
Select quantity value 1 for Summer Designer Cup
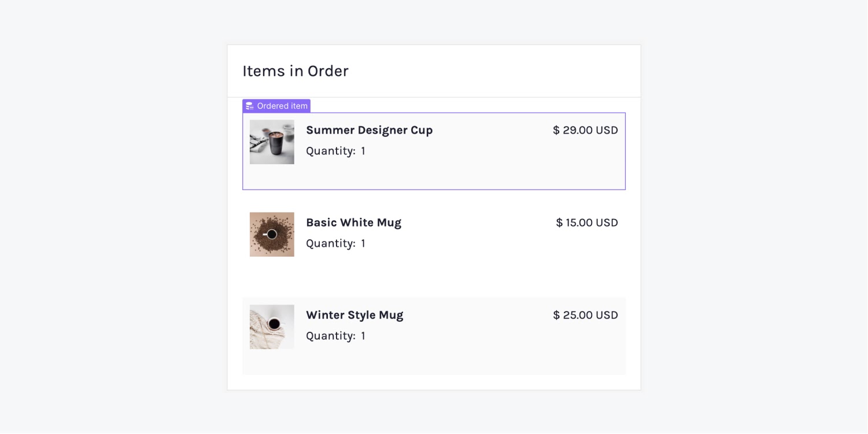pos(363,151)
